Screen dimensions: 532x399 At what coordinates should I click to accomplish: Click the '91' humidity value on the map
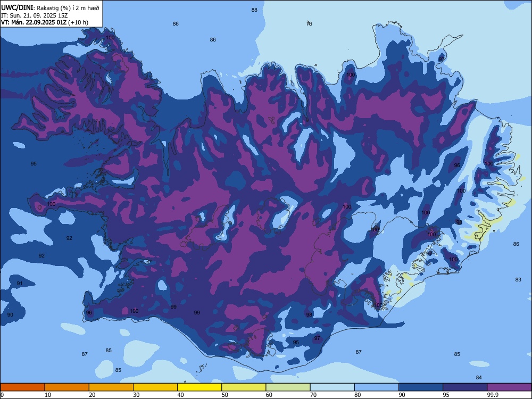(x=20, y=284)
